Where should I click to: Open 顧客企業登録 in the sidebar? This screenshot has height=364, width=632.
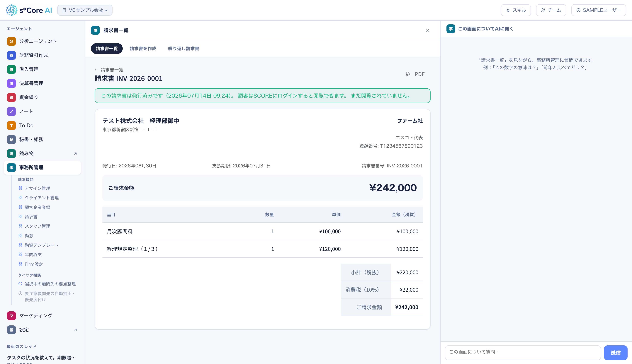pos(37,207)
